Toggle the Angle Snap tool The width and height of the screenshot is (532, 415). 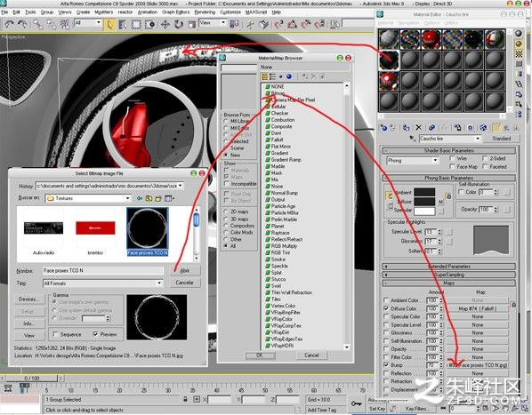click(292, 24)
